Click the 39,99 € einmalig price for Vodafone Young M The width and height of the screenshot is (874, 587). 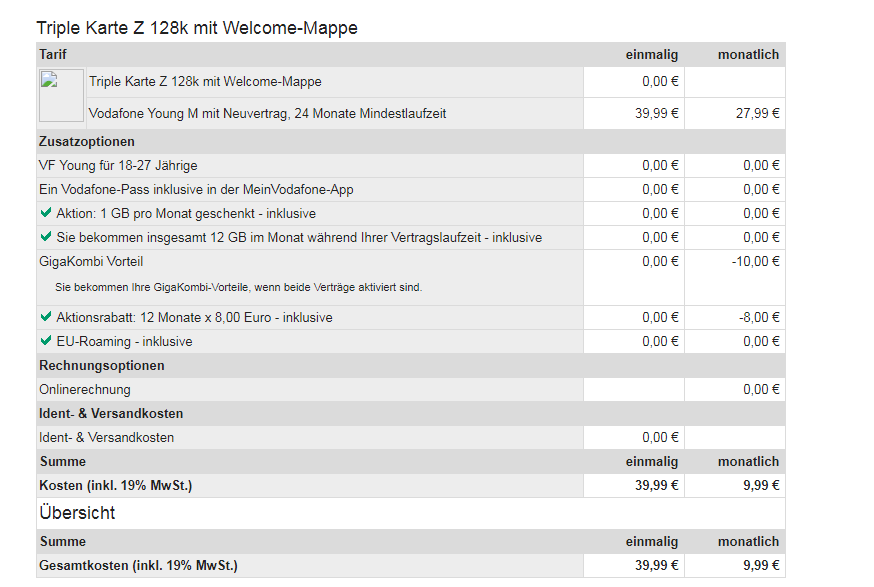tap(657, 114)
